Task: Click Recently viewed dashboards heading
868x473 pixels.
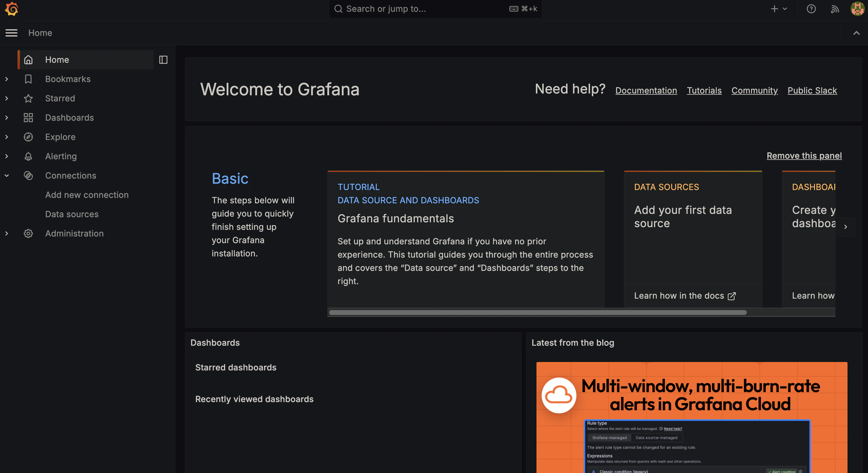Action: (x=254, y=399)
